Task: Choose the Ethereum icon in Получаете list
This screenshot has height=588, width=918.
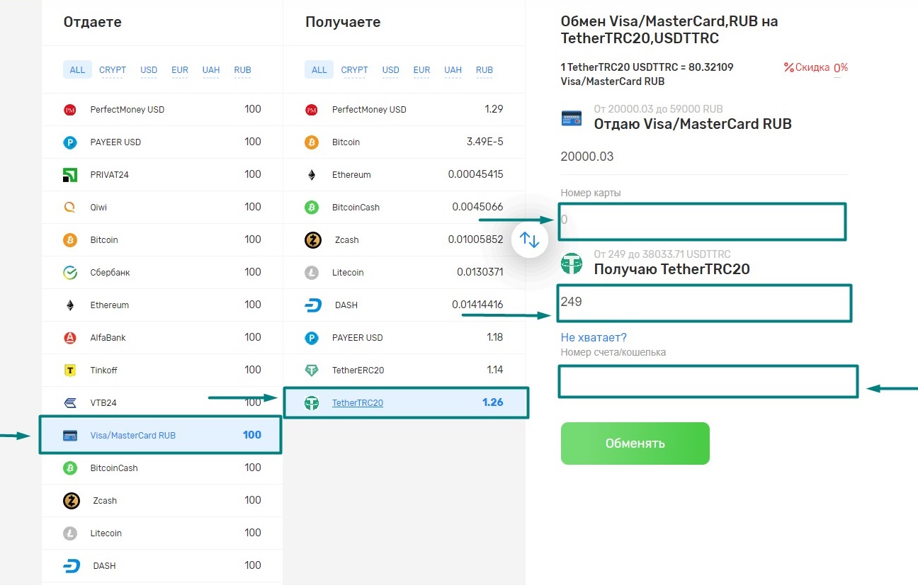Action: 312,175
